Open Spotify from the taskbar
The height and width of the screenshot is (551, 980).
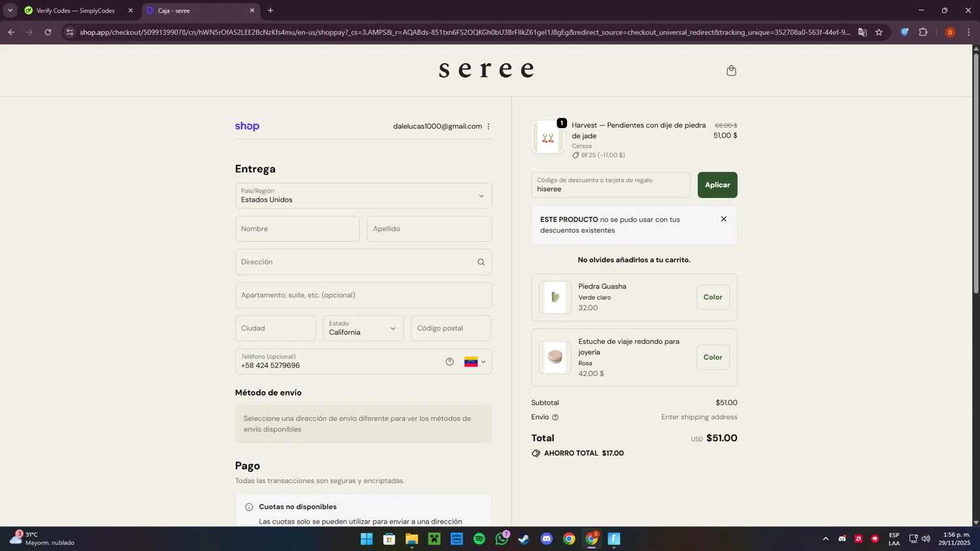[480, 539]
